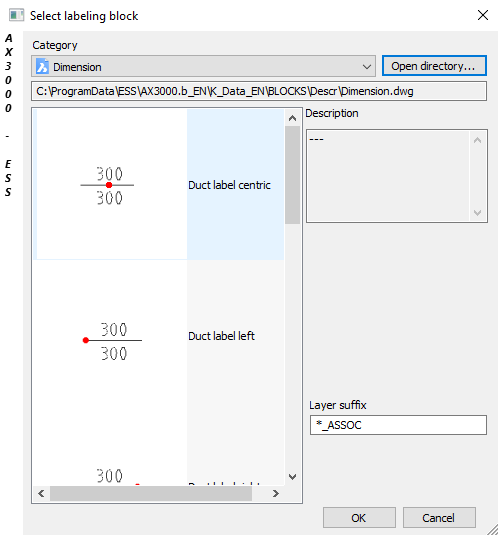Click the horizontal scroll left arrow
Viewport: 499px width, 536px height.
pos(41,494)
